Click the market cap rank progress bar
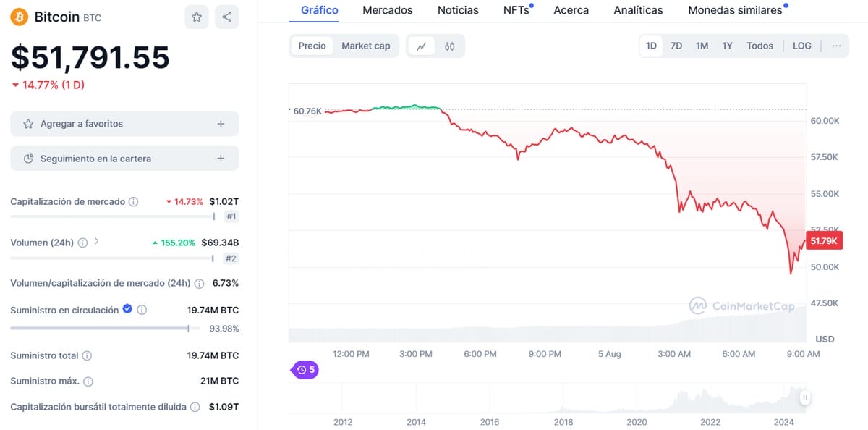Screen dimensions: 868x430 (x=112, y=216)
